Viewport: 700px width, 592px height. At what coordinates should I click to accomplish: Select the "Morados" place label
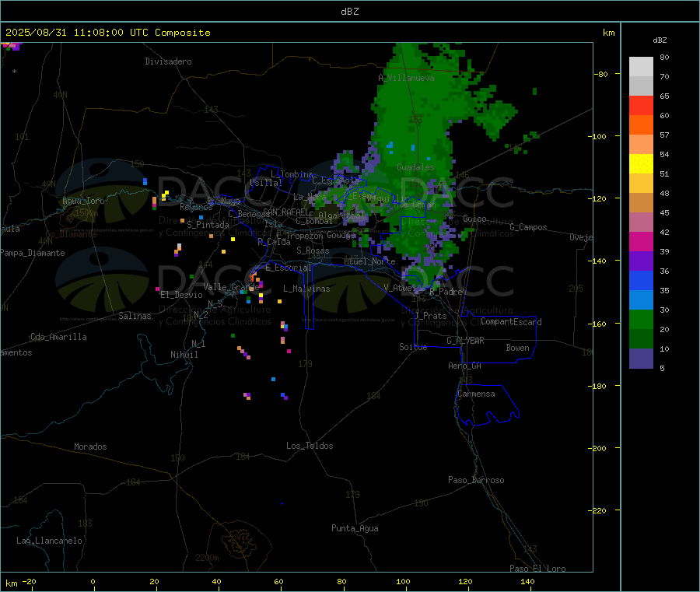(91, 447)
